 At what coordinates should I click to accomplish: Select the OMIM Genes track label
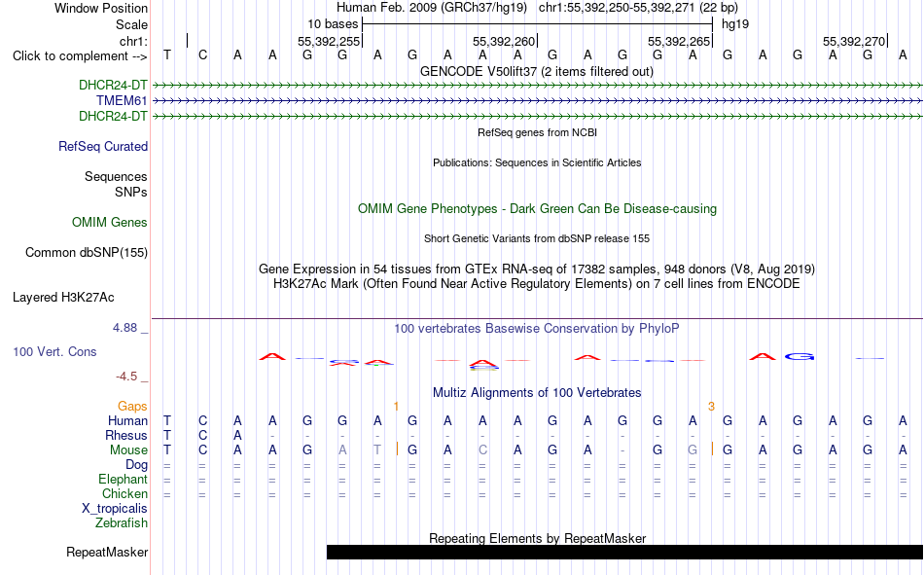coord(110,223)
